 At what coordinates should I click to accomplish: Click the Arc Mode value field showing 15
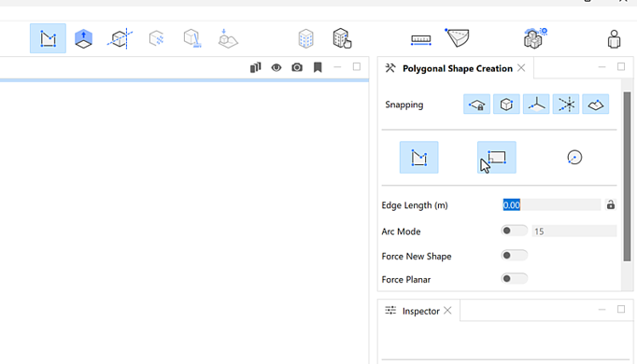[x=574, y=231]
